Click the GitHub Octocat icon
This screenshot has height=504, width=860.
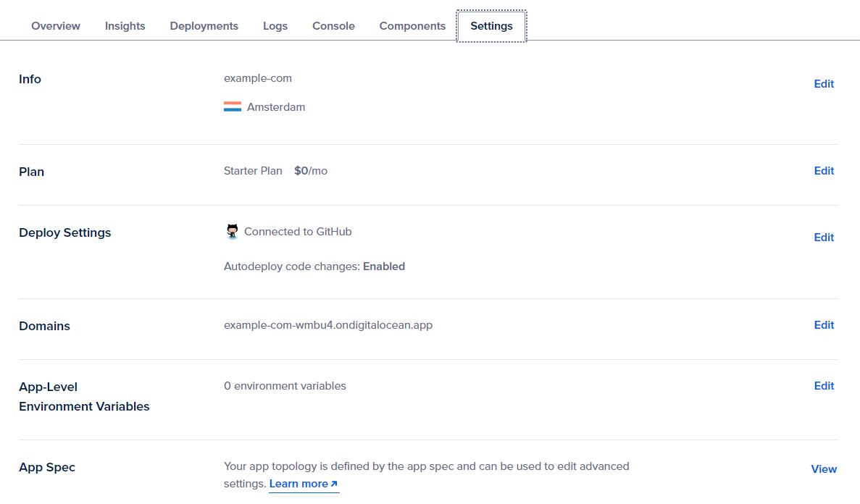[232, 232]
